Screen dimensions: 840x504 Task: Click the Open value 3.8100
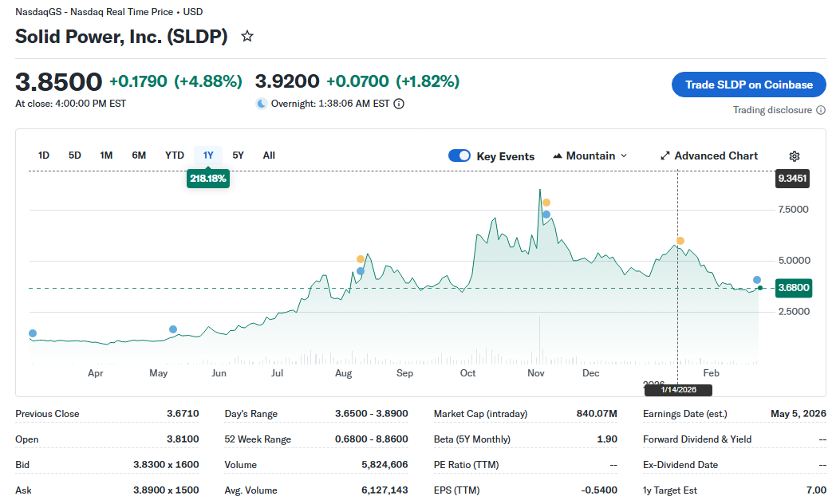tap(183, 439)
